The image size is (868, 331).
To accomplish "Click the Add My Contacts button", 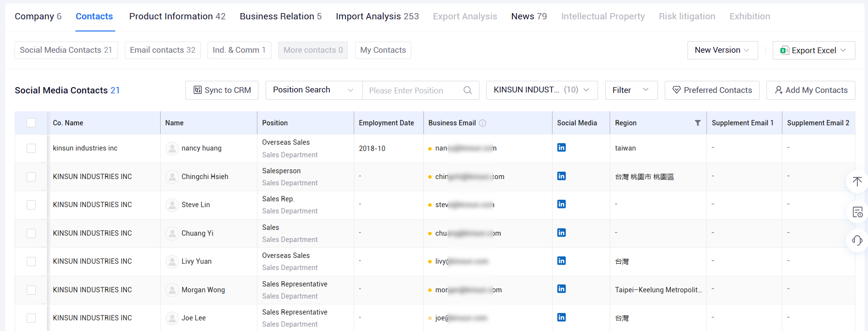I will tap(811, 90).
